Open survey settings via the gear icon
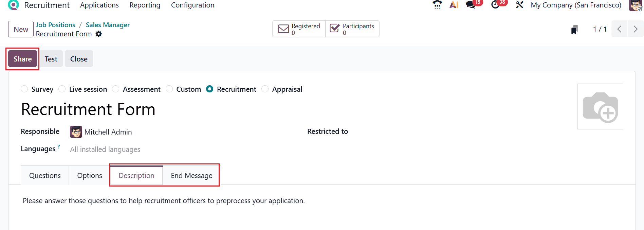The image size is (644, 230). coord(98,34)
